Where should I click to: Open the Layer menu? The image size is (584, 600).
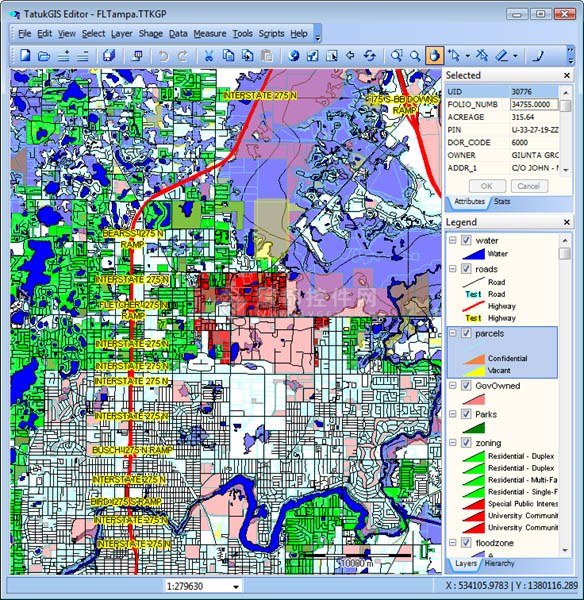[x=122, y=34]
